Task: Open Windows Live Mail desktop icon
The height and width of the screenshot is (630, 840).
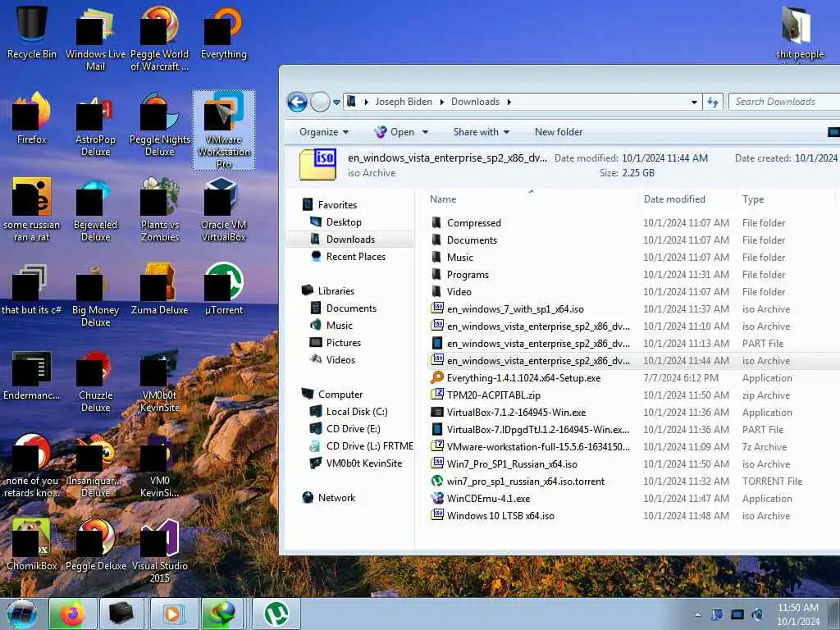Action: [95, 38]
